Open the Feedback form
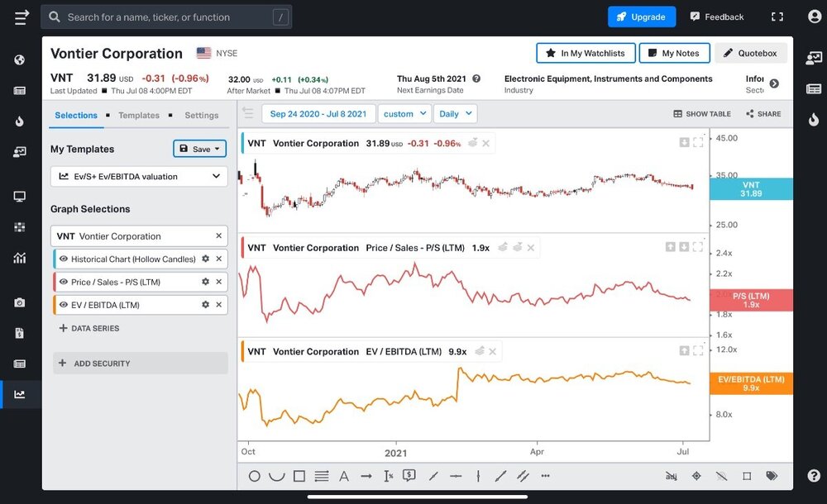 [717, 17]
